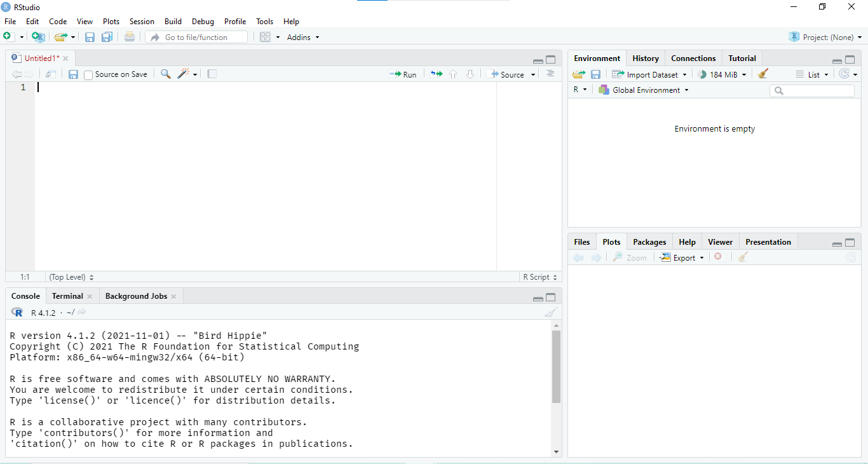
Task: Open the Import Dataset dropdown
Action: (x=649, y=74)
